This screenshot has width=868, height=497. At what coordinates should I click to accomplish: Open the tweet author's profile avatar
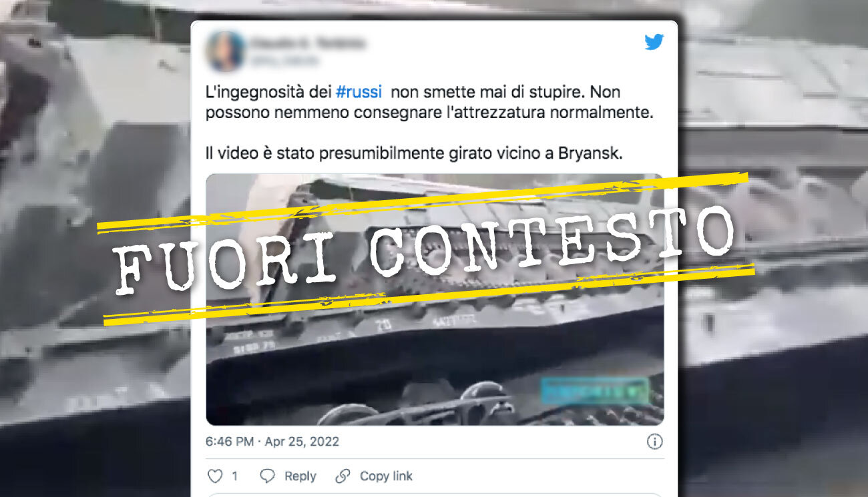[x=226, y=51]
